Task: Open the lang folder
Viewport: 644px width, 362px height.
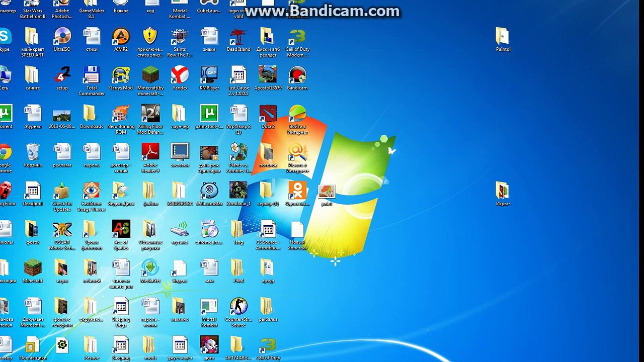Action: tap(238, 233)
